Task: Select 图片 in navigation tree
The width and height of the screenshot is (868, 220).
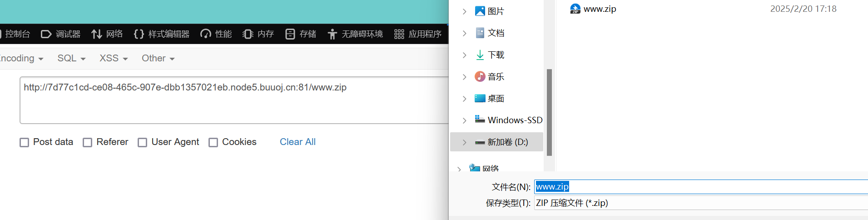Action: click(x=496, y=11)
